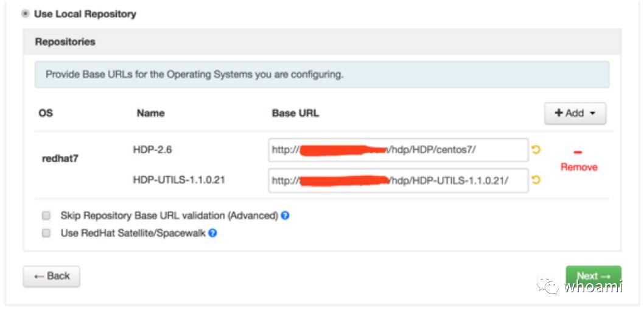The height and width of the screenshot is (313, 644).
Task: Click the red Remove link
Action: pyautogui.click(x=579, y=167)
